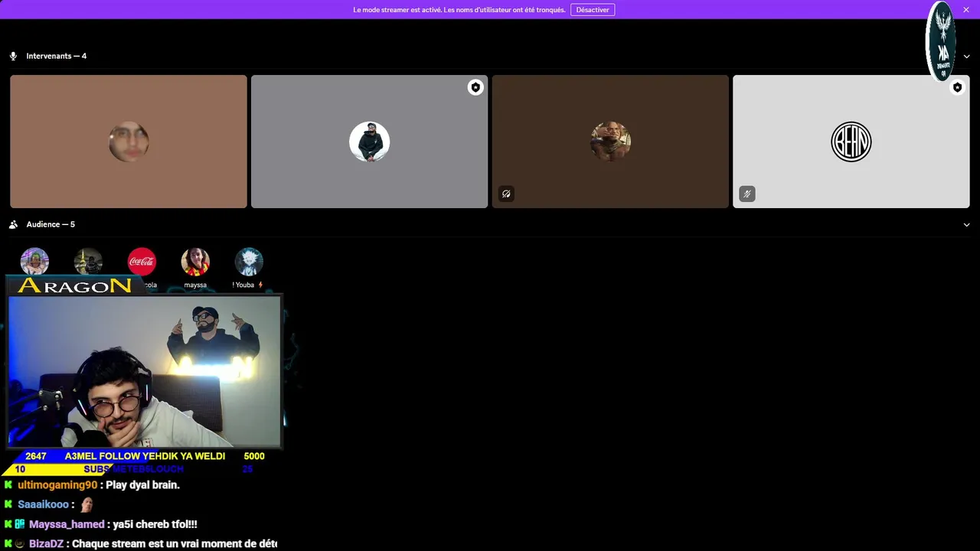Screen dimensions: 980x551
Task: Click the 'mayssa' audience name label
Action: [195, 285]
